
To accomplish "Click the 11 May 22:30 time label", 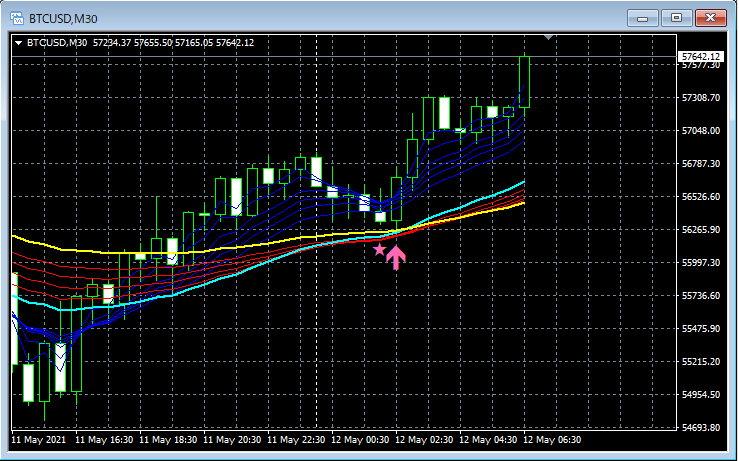I will coord(296,440).
